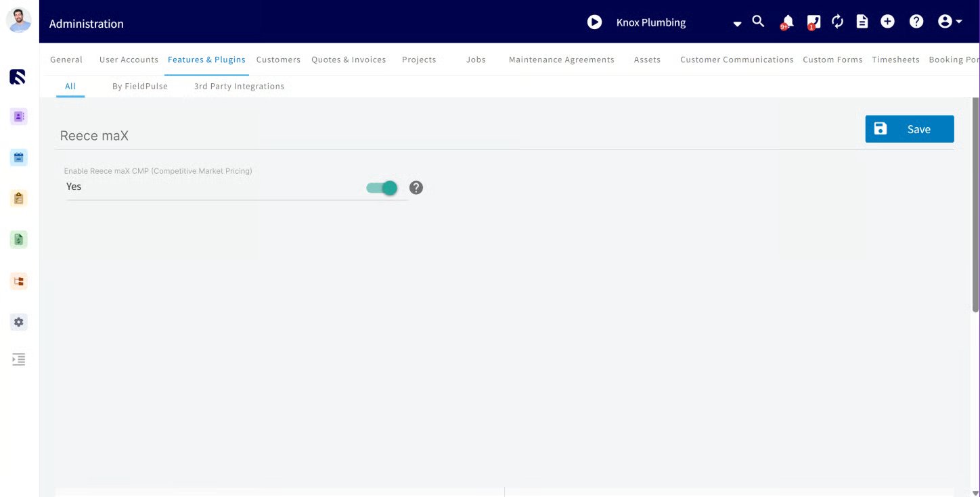Click the Reece maX section heading
980x497 pixels.
point(94,136)
